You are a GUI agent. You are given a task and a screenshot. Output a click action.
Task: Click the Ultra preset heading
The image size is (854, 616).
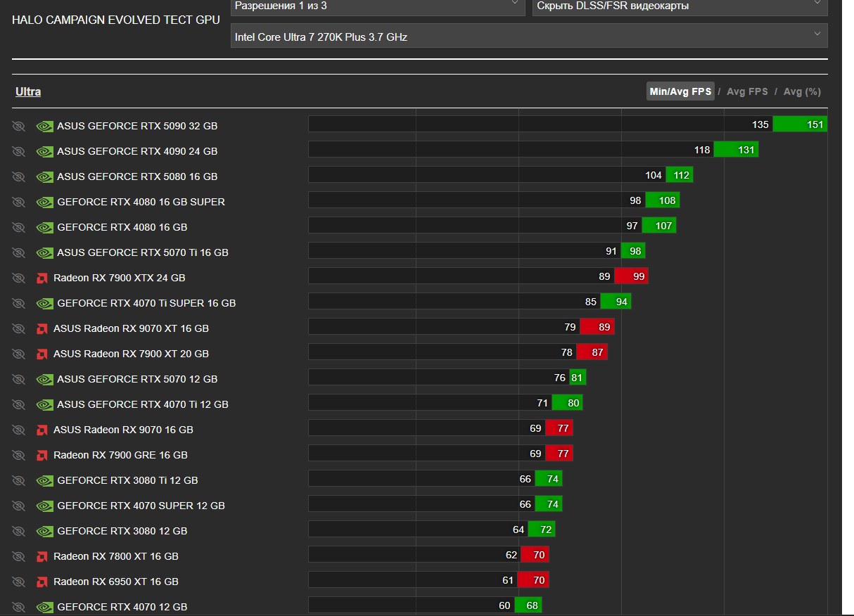pos(28,92)
